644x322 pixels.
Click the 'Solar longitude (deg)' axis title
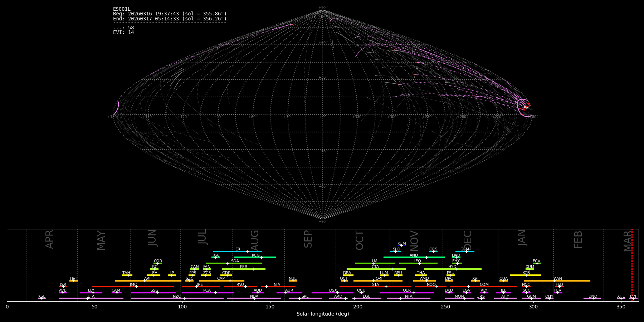(x=323, y=314)
